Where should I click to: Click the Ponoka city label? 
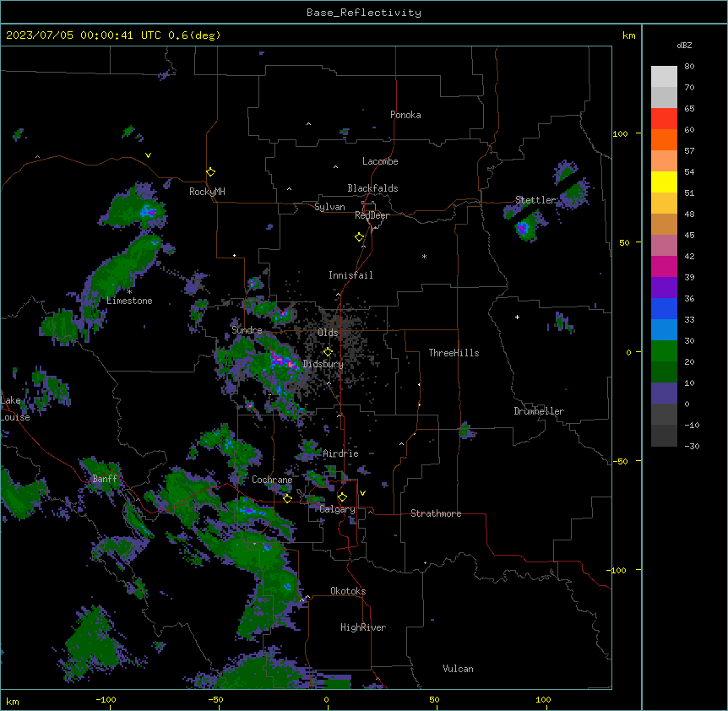pos(405,115)
